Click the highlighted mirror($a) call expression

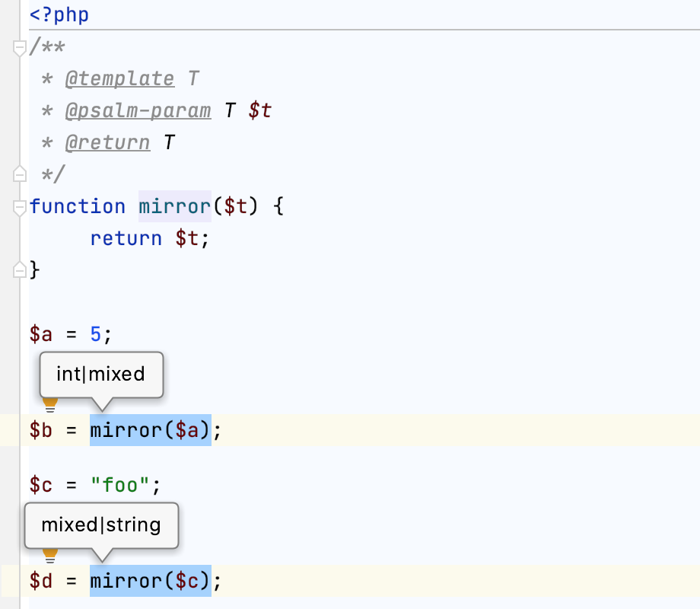[x=150, y=431]
